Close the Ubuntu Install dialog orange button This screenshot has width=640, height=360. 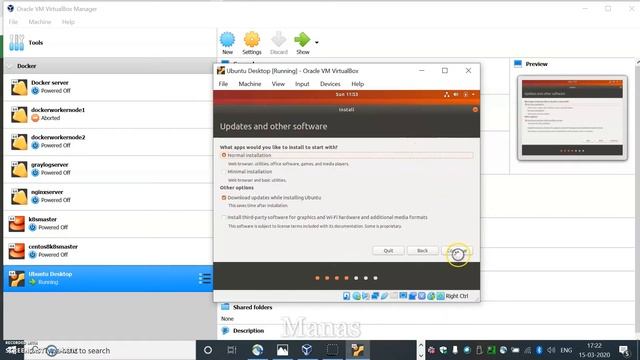pos(475,109)
